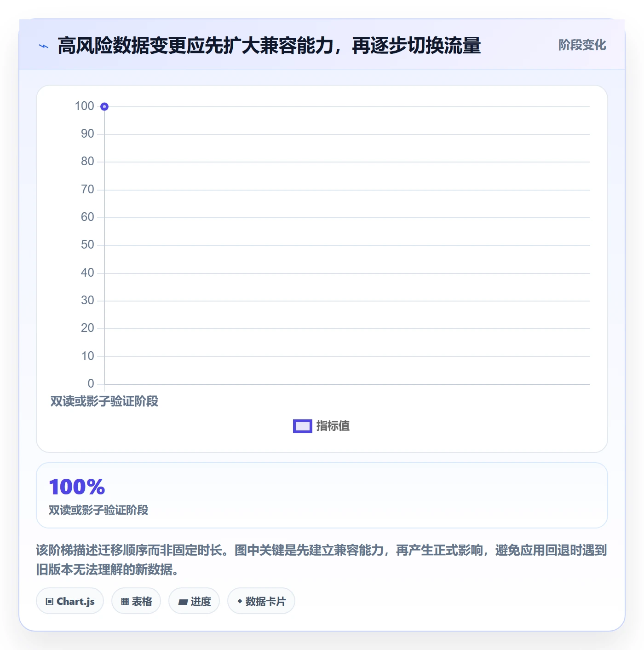Screen dimensions: 644x650
Task: Click the y-axis label 0
Action: point(91,384)
